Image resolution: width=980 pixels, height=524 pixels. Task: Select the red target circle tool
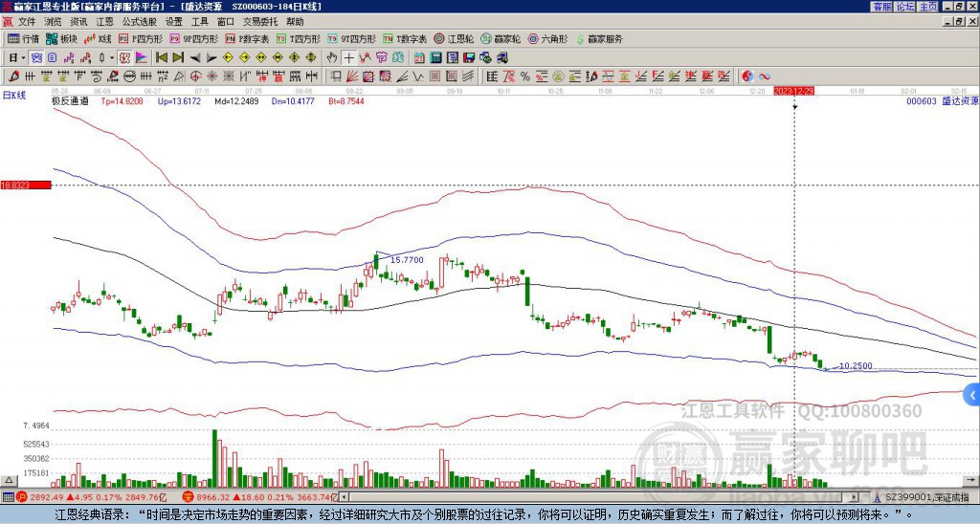(195, 76)
